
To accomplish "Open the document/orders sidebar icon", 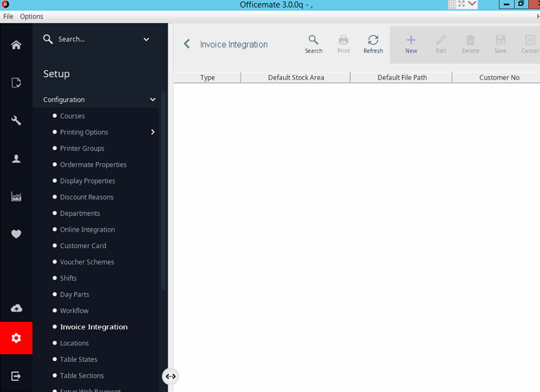I will [x=16, y=82].
